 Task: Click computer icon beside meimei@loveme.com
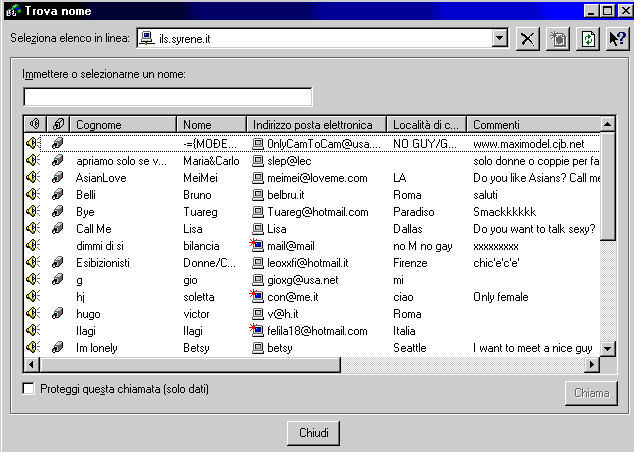258,178
